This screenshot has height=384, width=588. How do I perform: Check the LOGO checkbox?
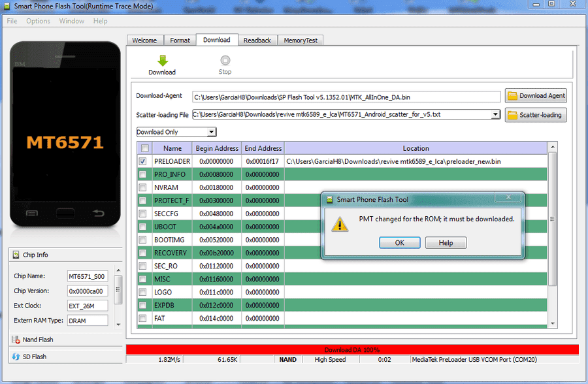coord(142,292)
